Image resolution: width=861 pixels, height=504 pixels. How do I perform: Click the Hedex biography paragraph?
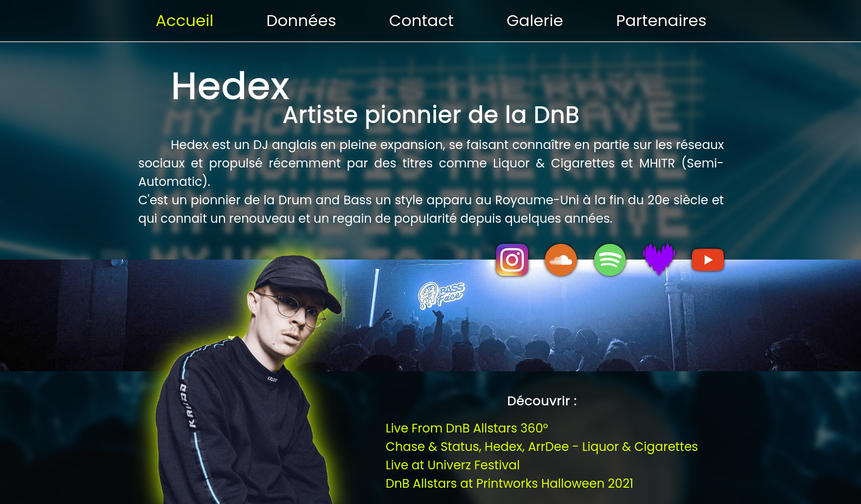click(431, 182)
